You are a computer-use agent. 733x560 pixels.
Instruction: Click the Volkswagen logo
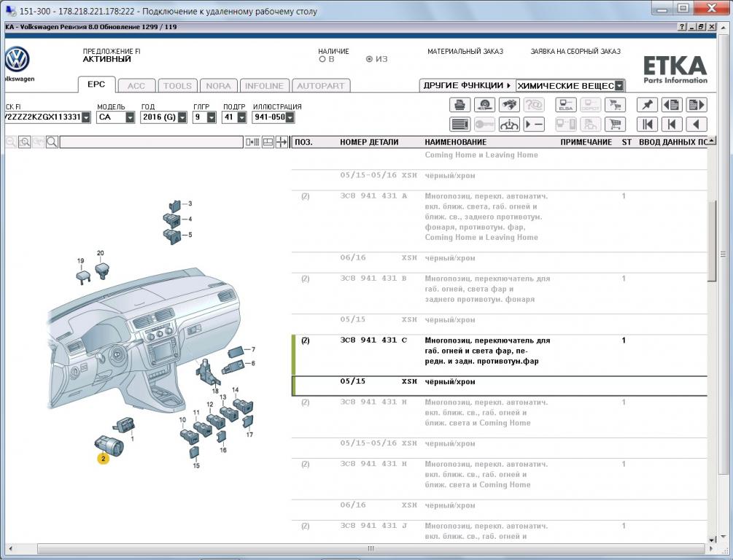[18, 59]
